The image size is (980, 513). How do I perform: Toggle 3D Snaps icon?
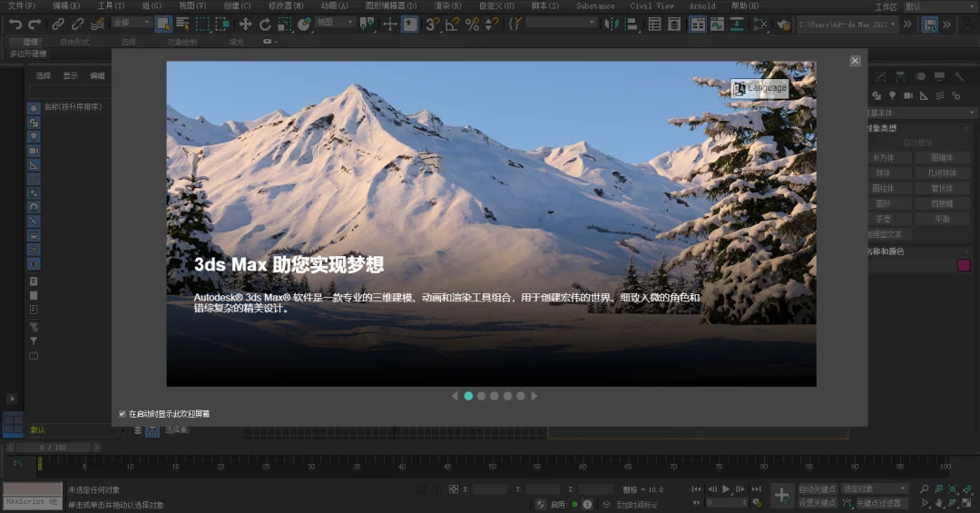click(432, 25)
